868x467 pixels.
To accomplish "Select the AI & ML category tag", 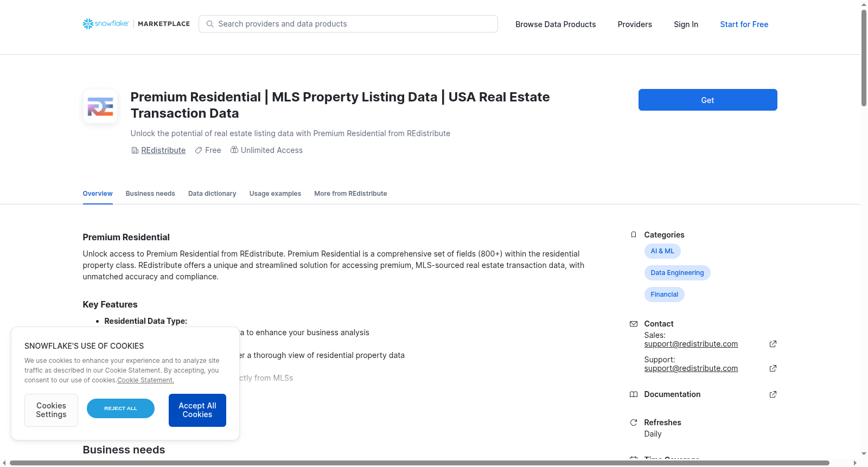I will click(x=662, y=251).
